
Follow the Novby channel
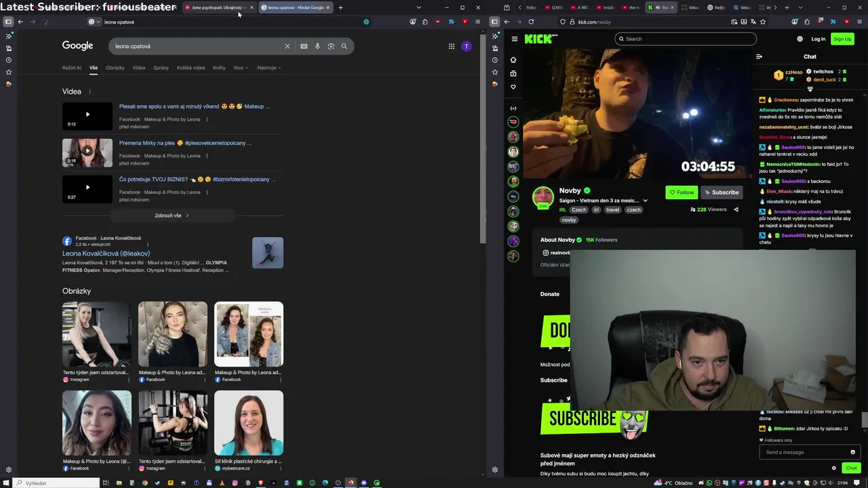682,192
